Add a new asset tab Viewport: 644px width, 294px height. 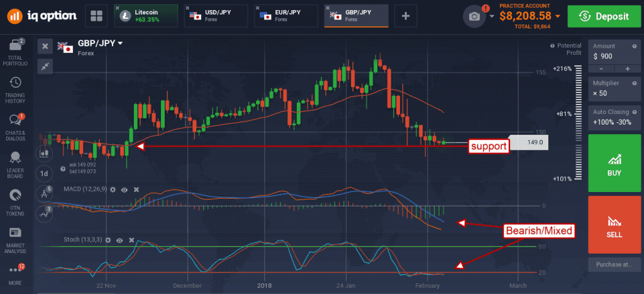pyautogui.click(x=406, y=16)
